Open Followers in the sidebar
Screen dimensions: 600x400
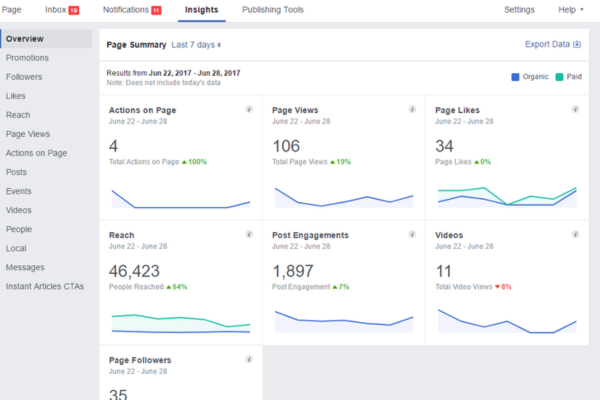24,77
